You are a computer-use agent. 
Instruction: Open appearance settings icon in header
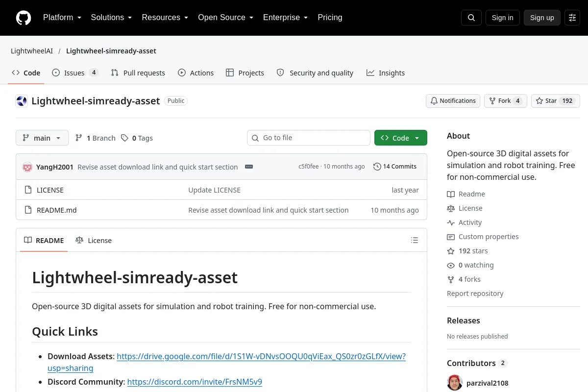(x=572, y=18)
